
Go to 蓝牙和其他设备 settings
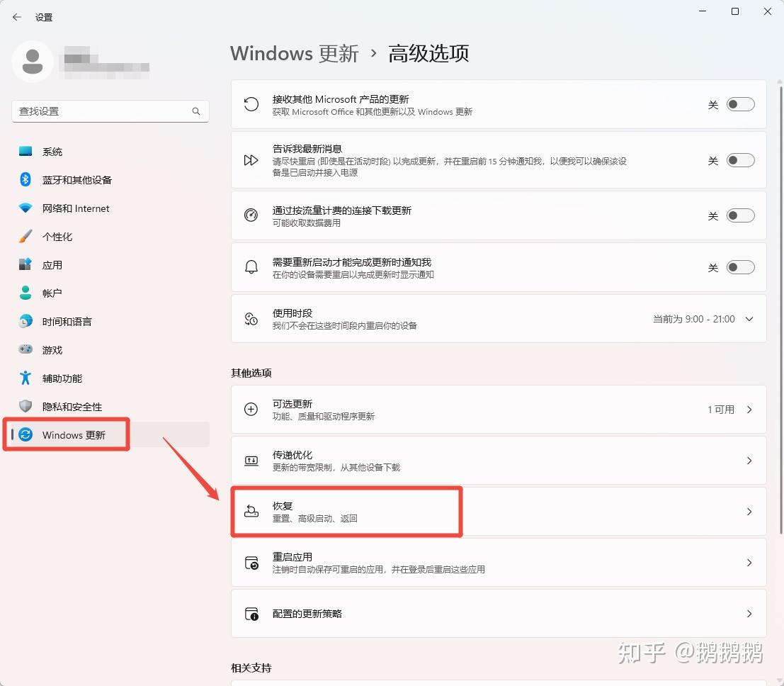(x=110, y=179)
